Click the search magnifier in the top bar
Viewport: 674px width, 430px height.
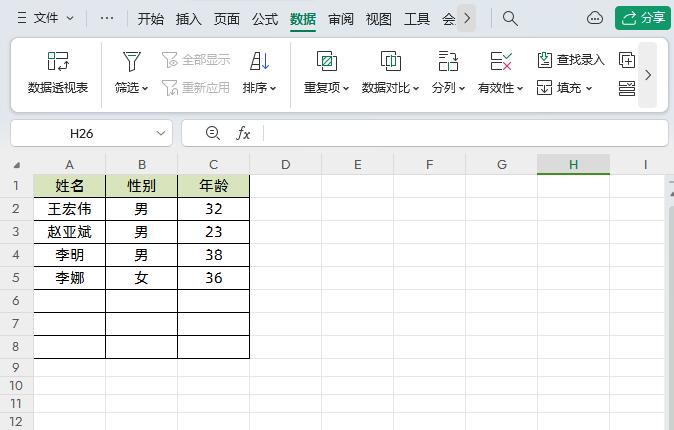(x=510, y=18)
